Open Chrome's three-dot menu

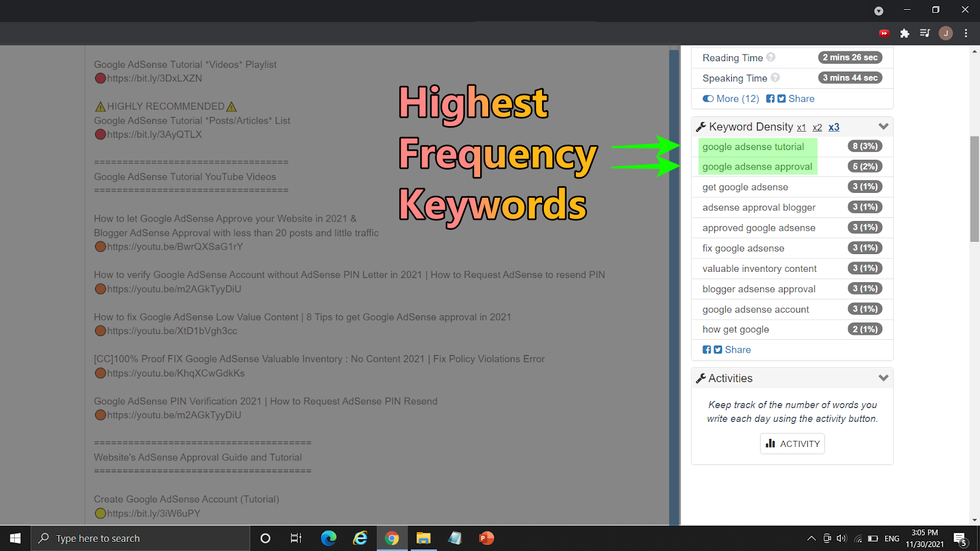[966, 33]
